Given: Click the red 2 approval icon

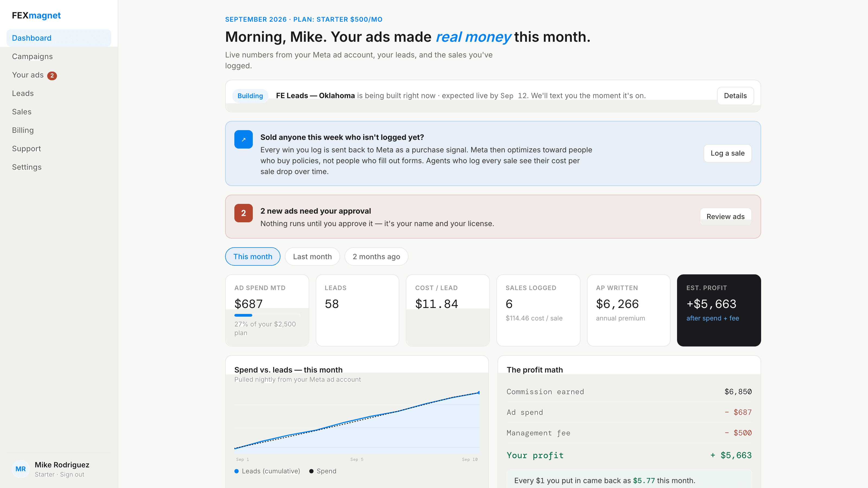Looking at the screenshot, I should tap(243, 213).
